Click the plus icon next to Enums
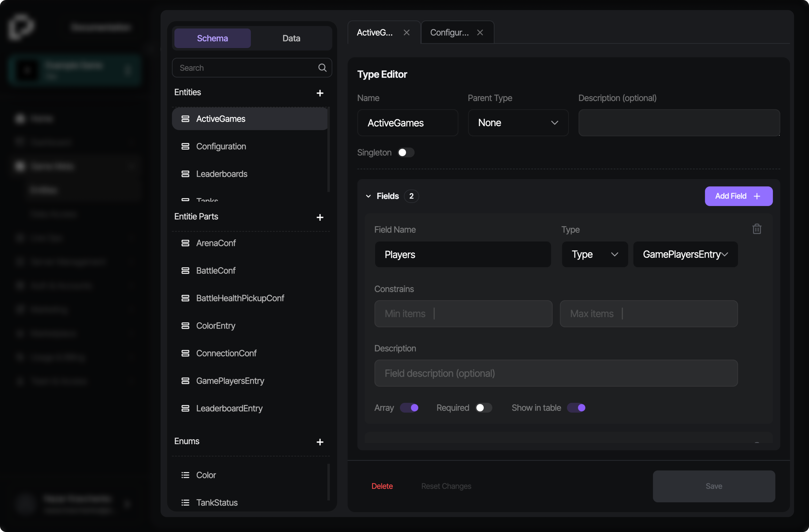This screenshot has width=809, height=532. 320,442
